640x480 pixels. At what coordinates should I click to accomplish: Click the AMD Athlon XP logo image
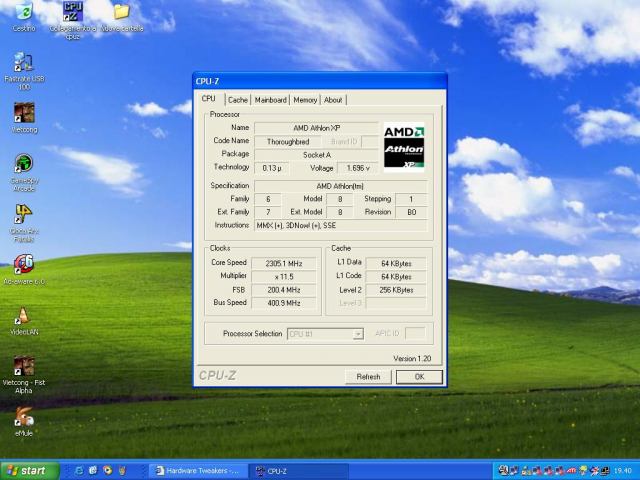(404, 147)
